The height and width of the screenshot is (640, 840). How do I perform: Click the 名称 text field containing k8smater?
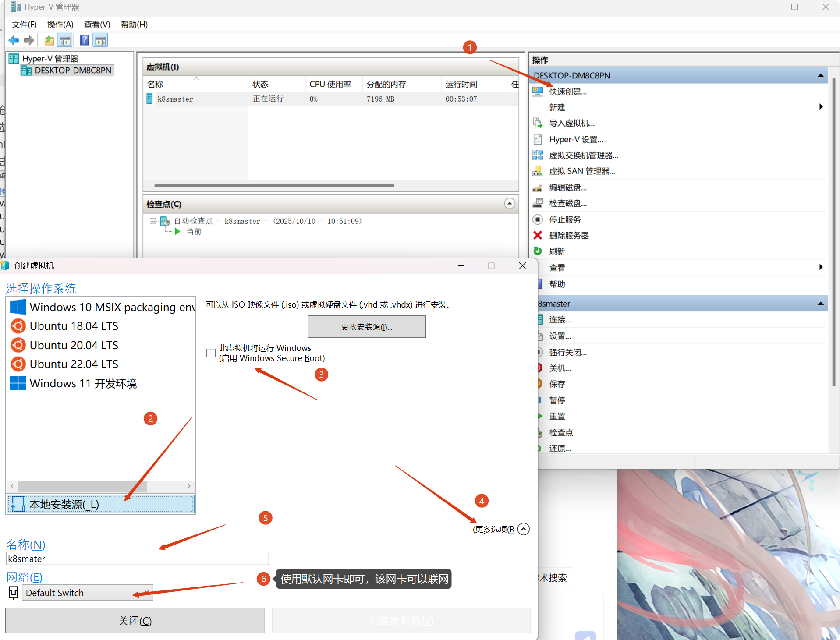(x=137, y=559)
